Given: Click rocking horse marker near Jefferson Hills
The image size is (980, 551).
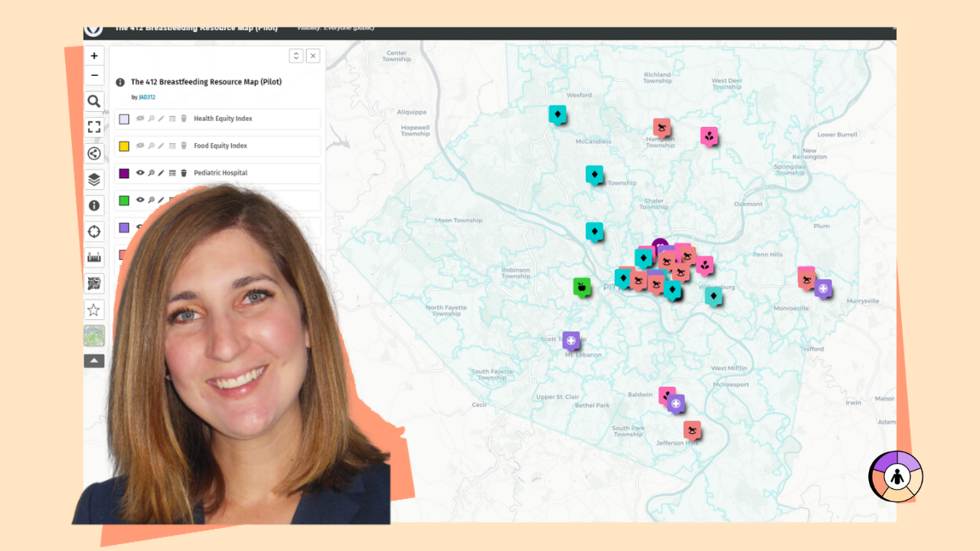Looking at the screenshot, I should pyautogui.click(x=692, y=430).
